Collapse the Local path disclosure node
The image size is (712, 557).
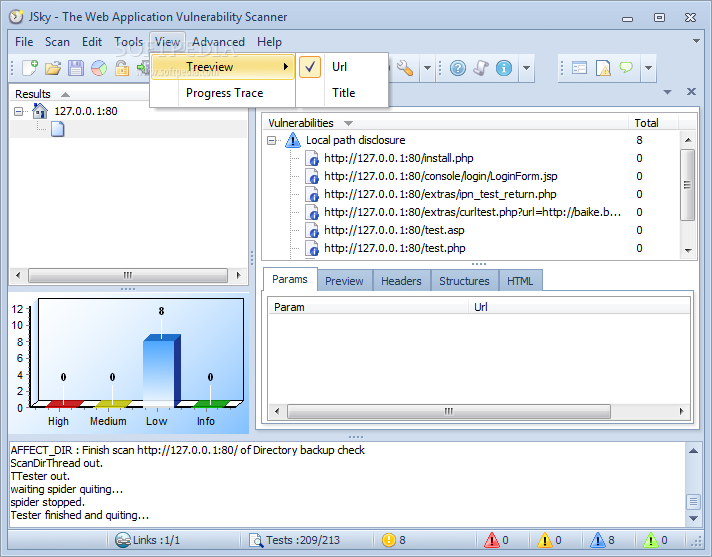pyautogui.click(x=272, y=141)
